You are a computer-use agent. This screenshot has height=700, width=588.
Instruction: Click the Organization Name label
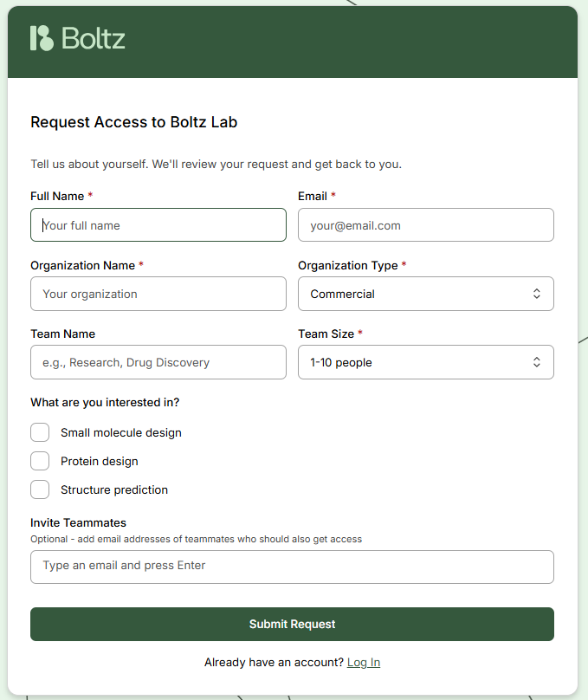point(82,265)
